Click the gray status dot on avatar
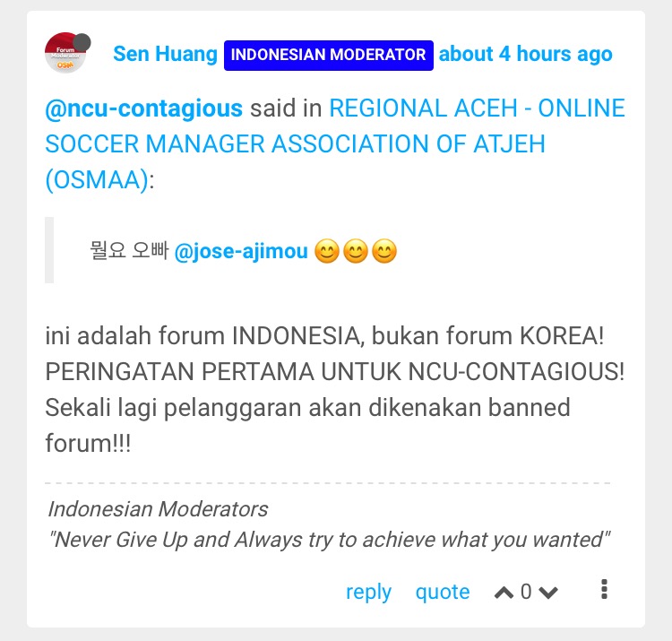The height and width of the screenshot is (641, 672). point(82,42)
